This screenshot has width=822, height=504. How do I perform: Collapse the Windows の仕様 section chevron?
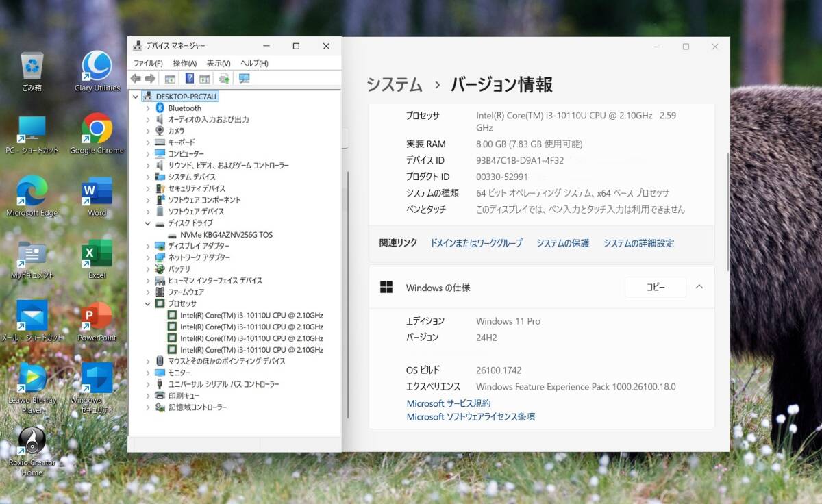(699, 287)
